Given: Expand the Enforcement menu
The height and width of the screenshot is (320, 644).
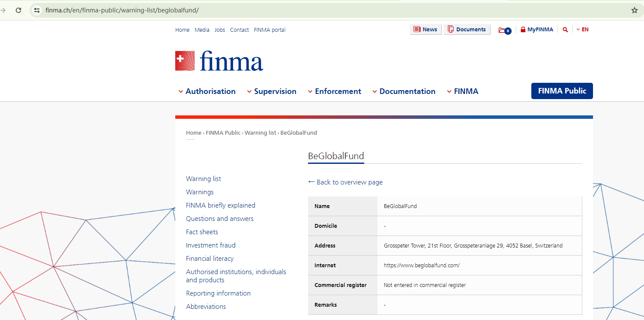Looking at the screenshot, I should point(334,91).
